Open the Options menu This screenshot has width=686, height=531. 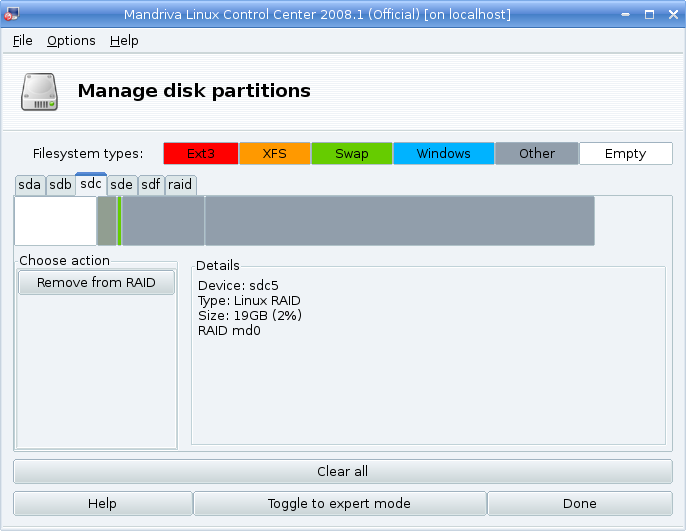71,41
